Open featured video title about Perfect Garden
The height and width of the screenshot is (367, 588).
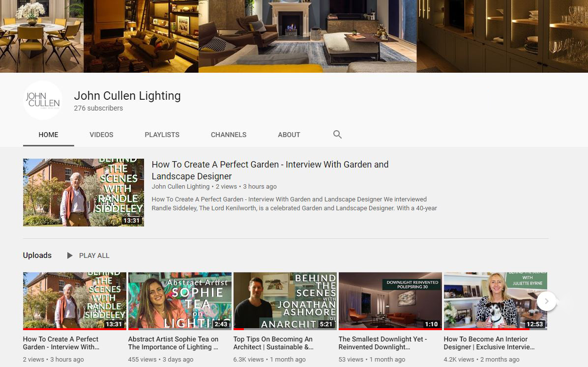[x=270, y=170]
